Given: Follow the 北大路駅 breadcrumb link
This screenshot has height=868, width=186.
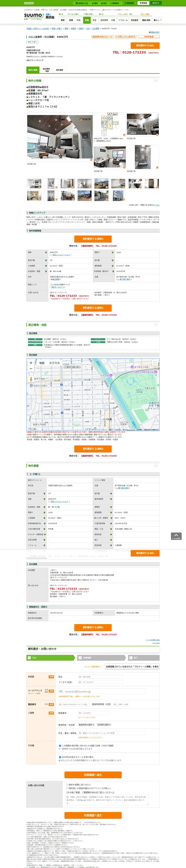Looking at the screenshot, I should [96, 29].
